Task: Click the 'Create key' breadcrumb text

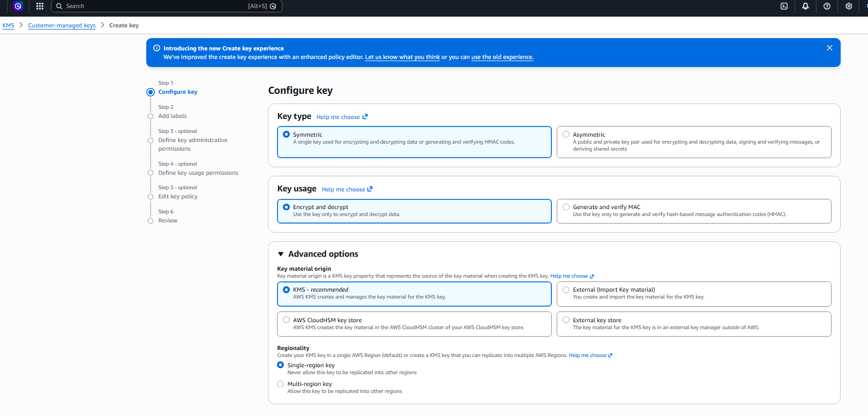Action: click(x=124, y=25)
